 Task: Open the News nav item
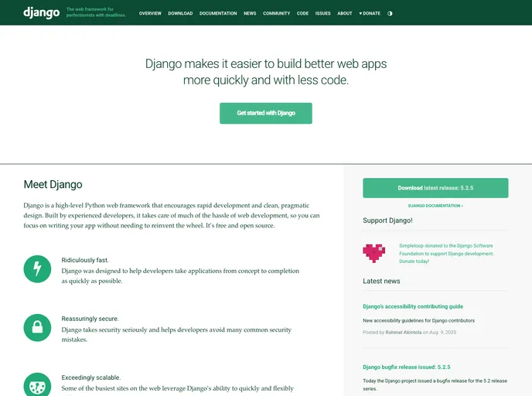pos(250,14)
